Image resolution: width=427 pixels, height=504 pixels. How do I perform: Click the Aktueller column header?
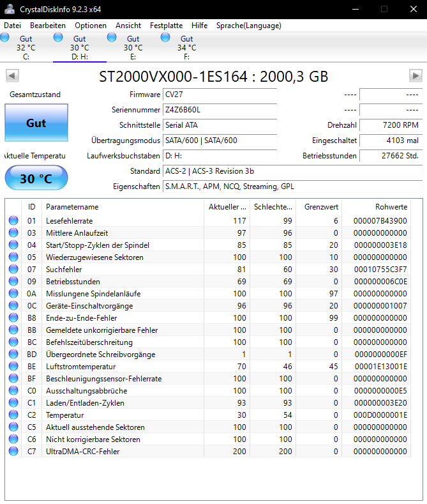click(227, 207)
